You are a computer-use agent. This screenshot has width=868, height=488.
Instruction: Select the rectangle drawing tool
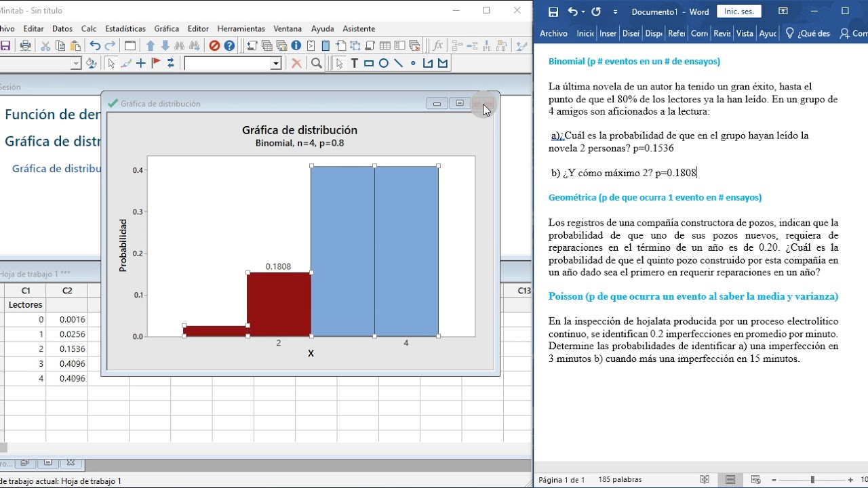click(369, 63)
